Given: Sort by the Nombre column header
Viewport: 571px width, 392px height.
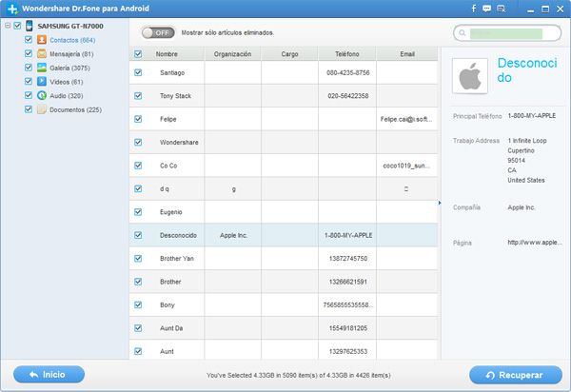Looking at the screenshot, I should click(167, 54).
